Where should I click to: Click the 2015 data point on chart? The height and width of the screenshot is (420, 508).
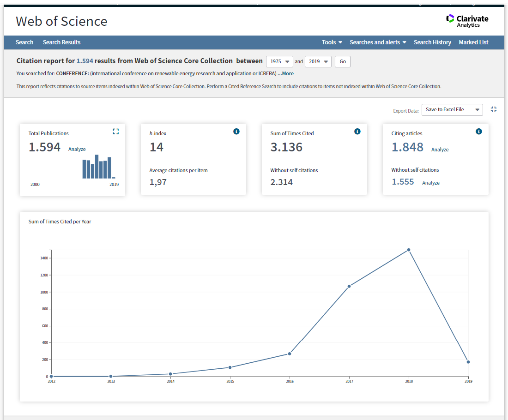click(x=230, y=367)
